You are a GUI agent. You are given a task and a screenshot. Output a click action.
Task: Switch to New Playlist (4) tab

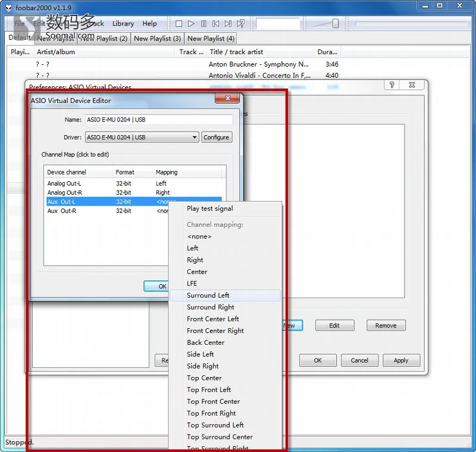coord(211,39)
